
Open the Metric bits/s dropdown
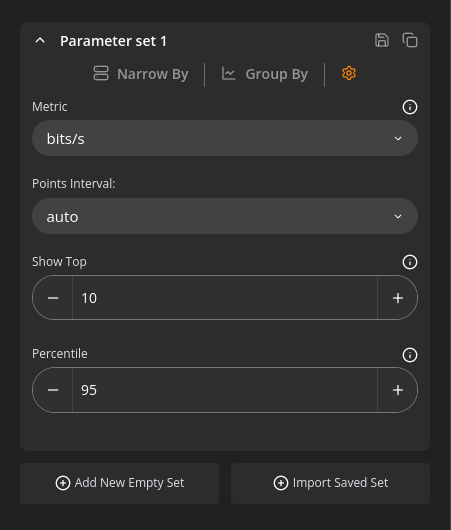pos(225,138)
